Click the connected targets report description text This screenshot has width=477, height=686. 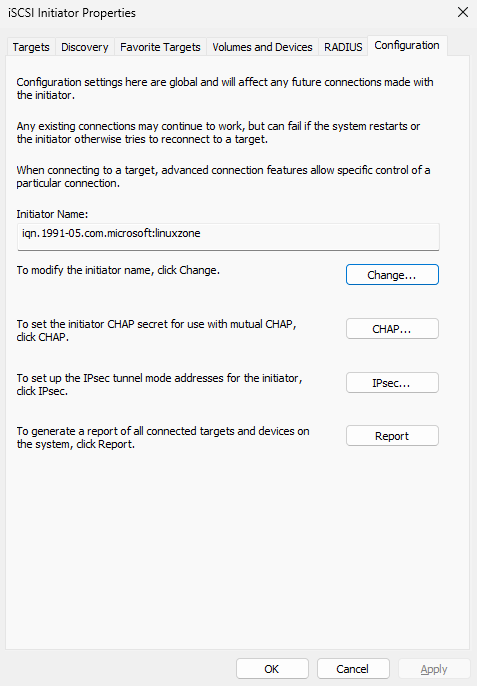coord(163,438)
